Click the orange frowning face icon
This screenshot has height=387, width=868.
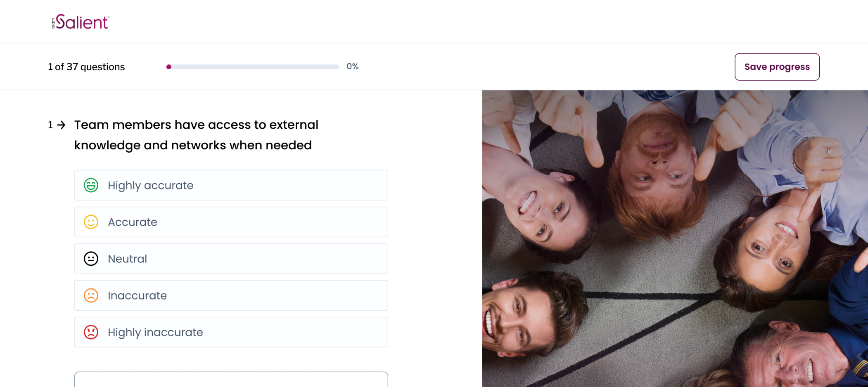(91, 295)
